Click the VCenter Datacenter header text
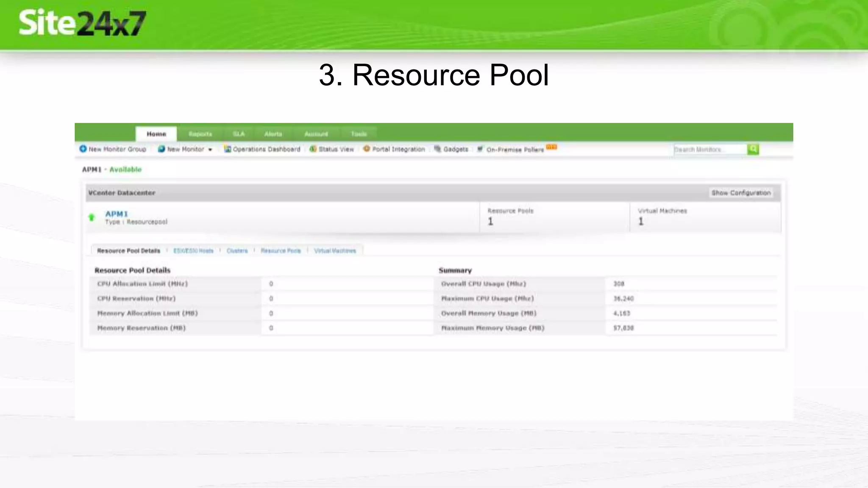Viewport: 868px width, 488px height. point(122,193)
